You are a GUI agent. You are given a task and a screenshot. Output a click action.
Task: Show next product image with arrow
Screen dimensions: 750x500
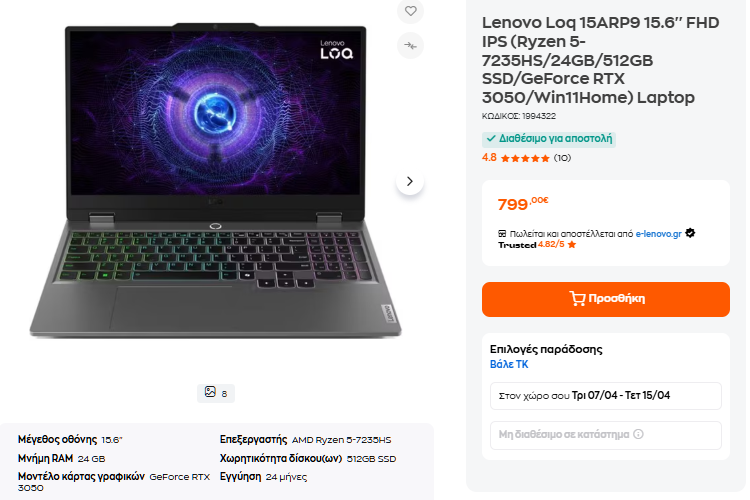click(x=409, y=181)
